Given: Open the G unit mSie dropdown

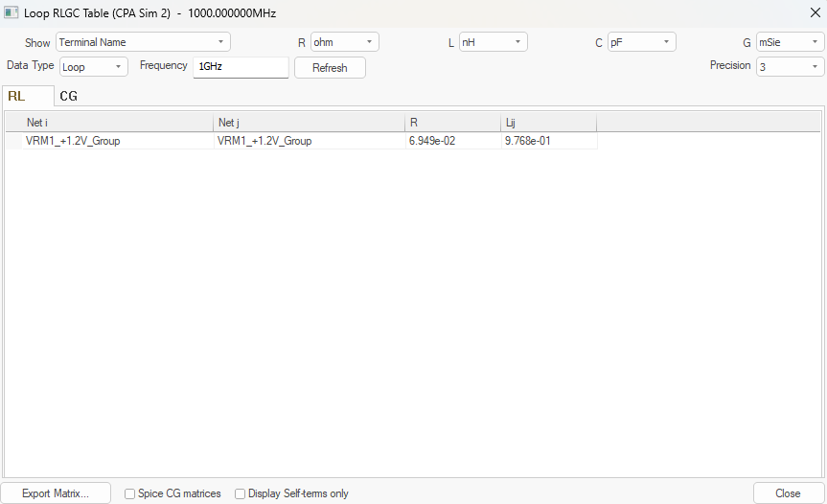Looking at the screenshot, I should 790,42.
